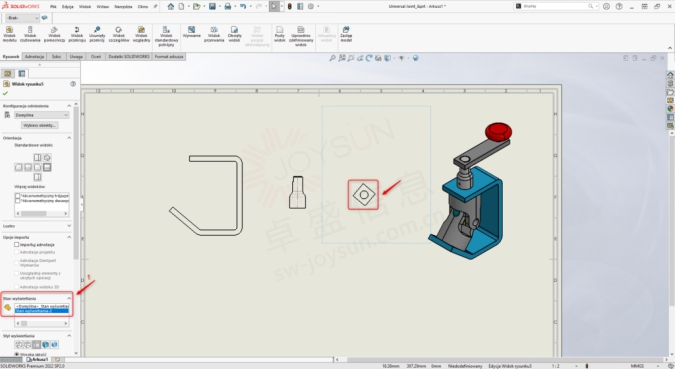The image size is (675, 369).
Task: Select the Obcięty widok tool
Action: pyautogui.click(x=234, y=34)
